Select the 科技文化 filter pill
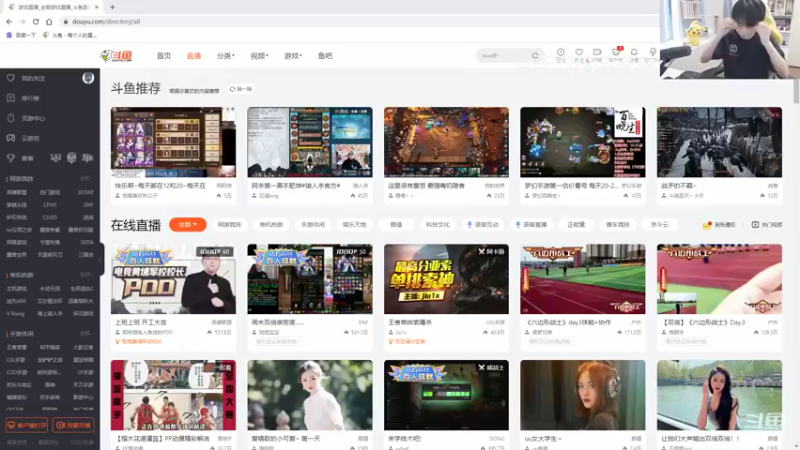Screen dimensions: 800x450 pyautogui.click(x=438, y=224)
